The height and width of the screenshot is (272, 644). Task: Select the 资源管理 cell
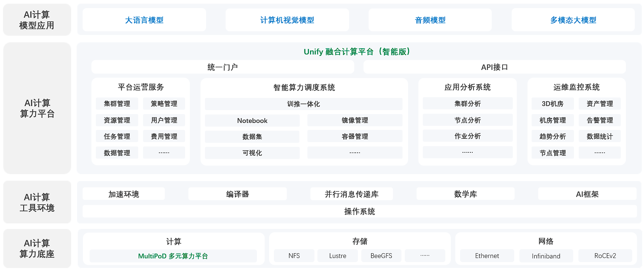[x=117, y=120]
